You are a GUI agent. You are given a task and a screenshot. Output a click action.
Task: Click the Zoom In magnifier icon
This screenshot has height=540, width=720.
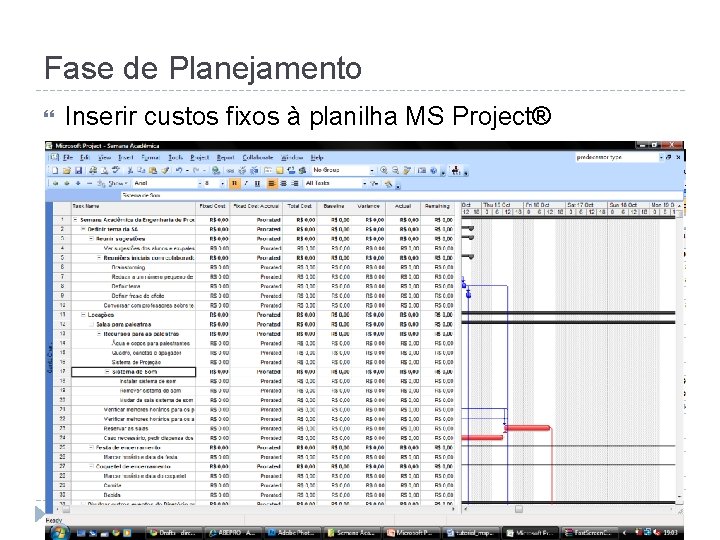pos(384,171)
